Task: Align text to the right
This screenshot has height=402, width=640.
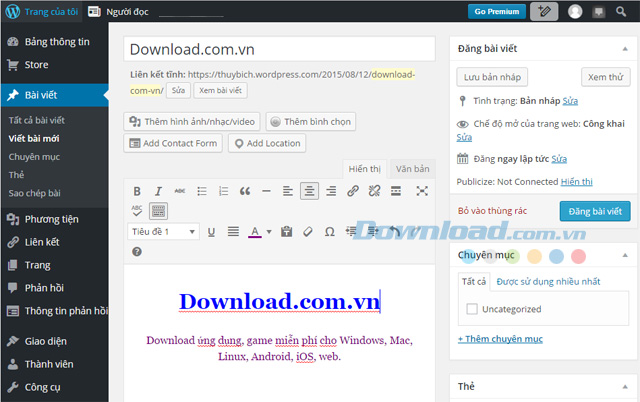Action: [x=331, y=191]
